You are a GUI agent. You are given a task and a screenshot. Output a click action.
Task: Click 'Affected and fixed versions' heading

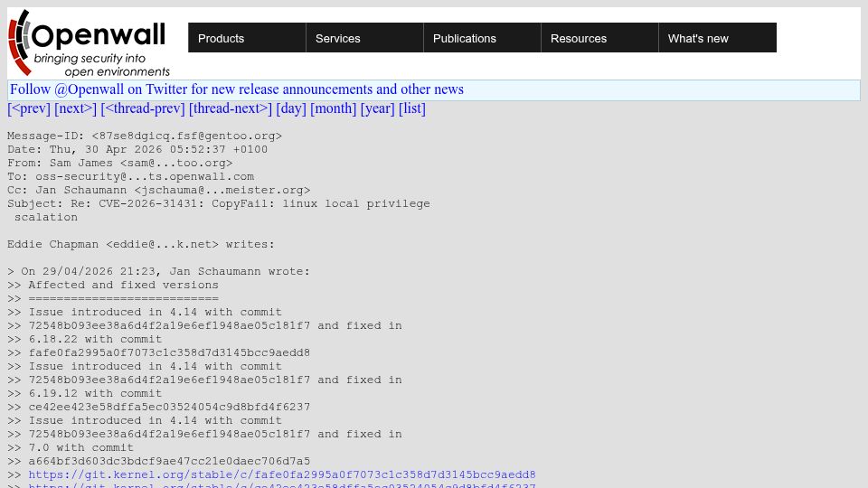tap(124, 285)
